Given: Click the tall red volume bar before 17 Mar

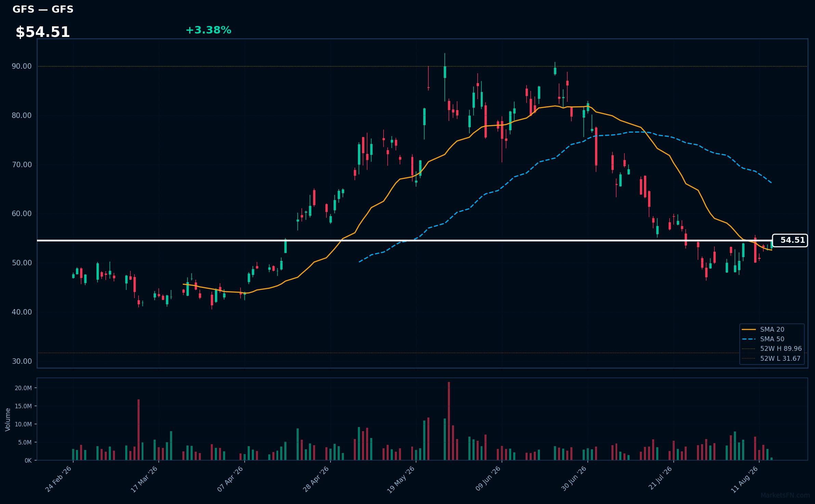Looking at the screenshot, I should (139, 430).
